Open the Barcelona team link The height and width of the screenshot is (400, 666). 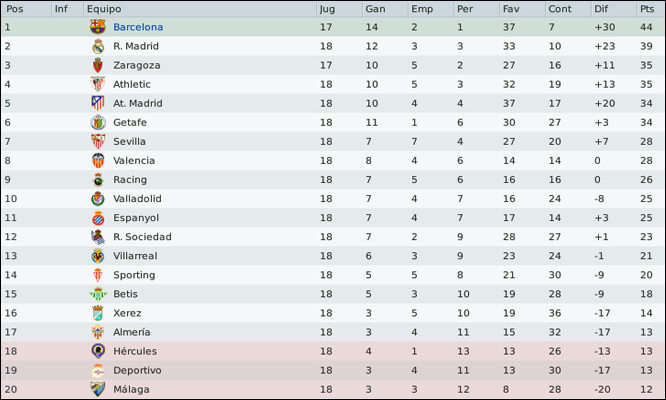(138, 27)
